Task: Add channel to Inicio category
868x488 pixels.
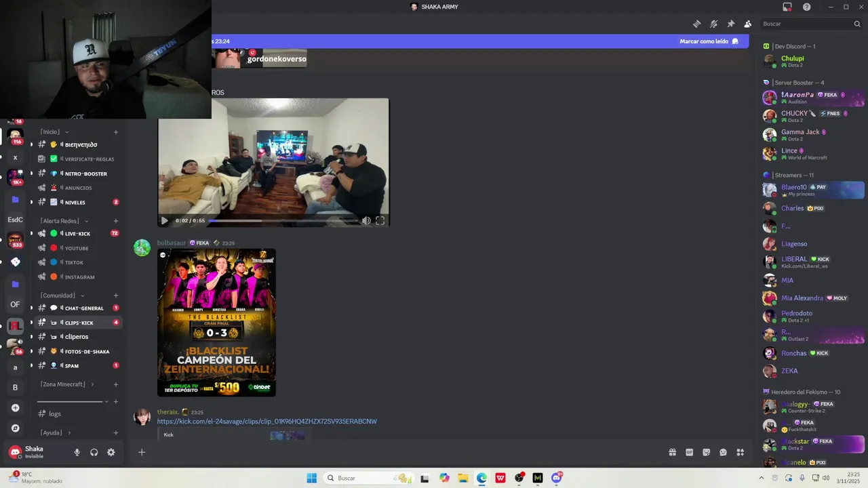Action: 116,131
